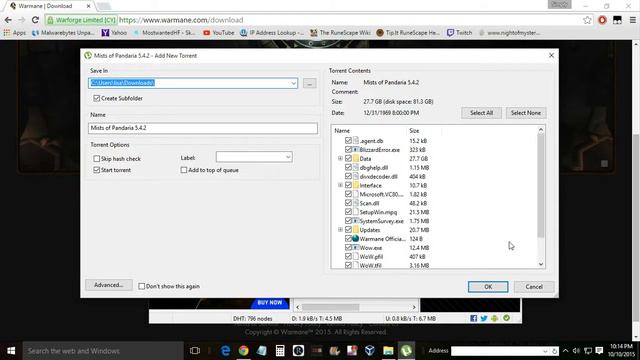Uncheck .agent.db file checkbox

point(348,140)
